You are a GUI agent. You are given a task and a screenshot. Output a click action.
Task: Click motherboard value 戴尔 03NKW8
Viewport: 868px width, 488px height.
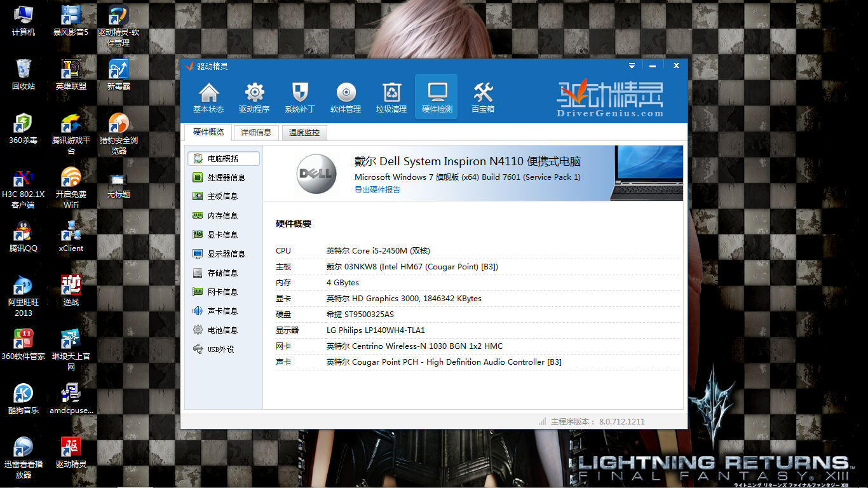click(x=412, y=266)
